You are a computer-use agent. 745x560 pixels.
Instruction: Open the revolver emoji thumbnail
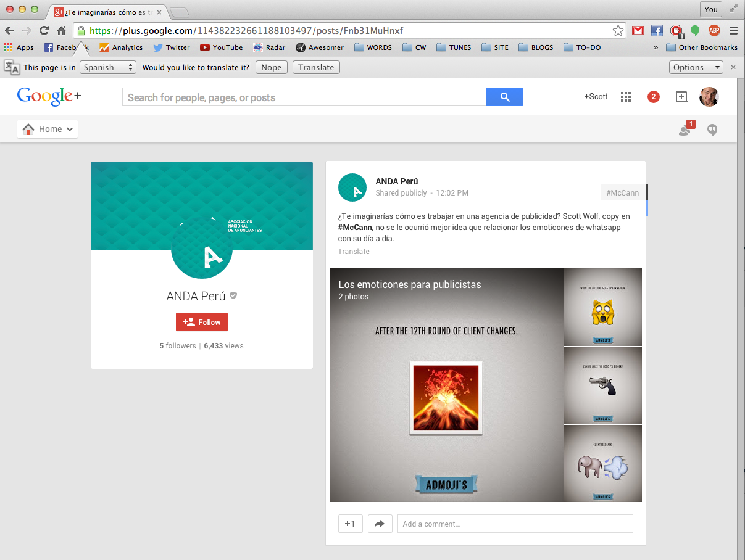(603, 385)
